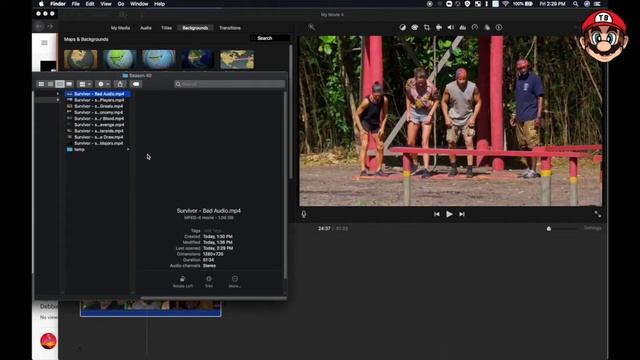Expand the temp folder arrow
This screenshot has width=640, height=360.
coord(128,149)
